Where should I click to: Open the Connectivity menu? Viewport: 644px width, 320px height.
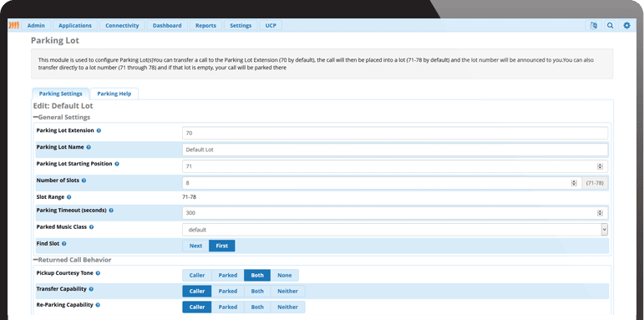click(122, 25)
